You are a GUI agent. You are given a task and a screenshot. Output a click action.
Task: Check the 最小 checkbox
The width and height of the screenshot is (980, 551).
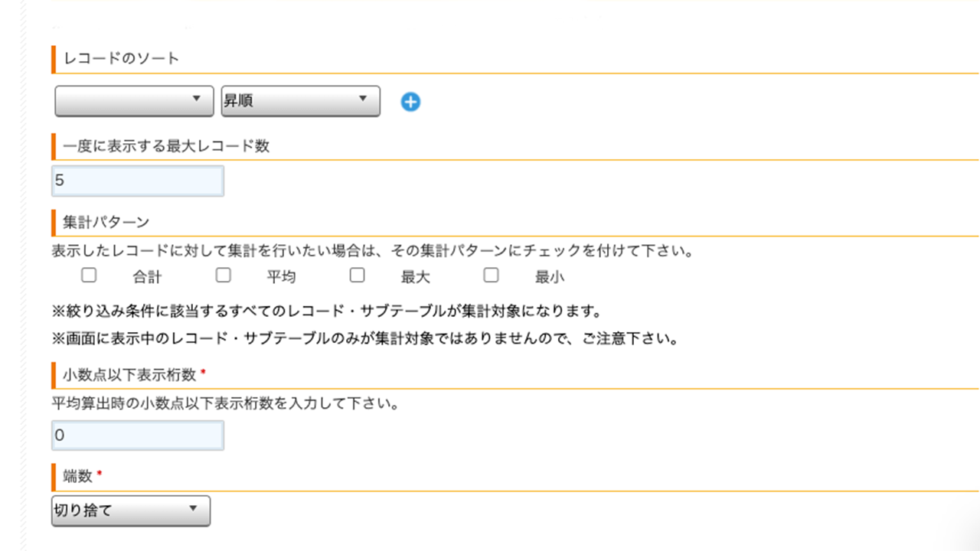pyautogui.click(x=491, y=275)
